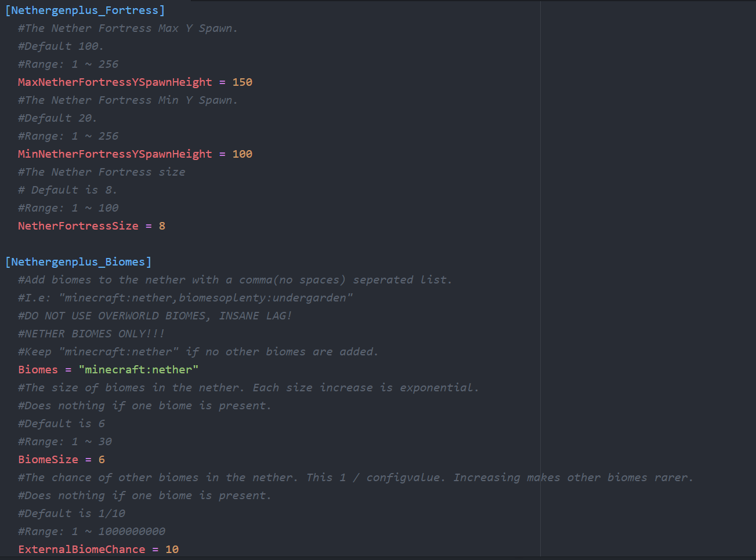The width and height of the screenshot is (756, 560).
Task: Place cursor on MinNetherFortressYSpawnHeight value 100
Action: coord(242,154)
